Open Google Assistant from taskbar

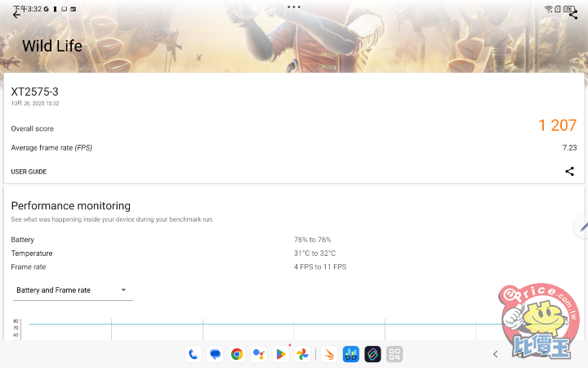click(259, 354)
